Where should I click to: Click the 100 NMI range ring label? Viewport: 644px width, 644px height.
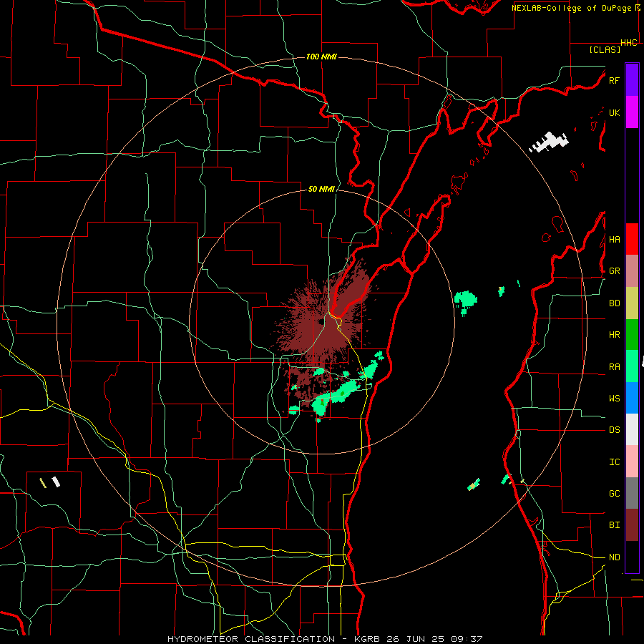pyautogui.click(x=321, y=57)
